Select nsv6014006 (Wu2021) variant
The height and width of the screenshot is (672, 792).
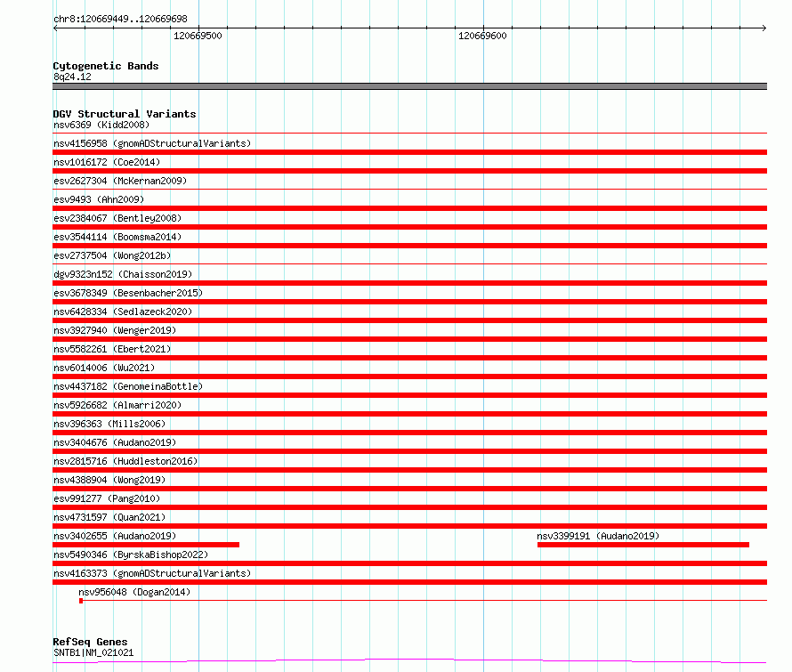[104, 368]
